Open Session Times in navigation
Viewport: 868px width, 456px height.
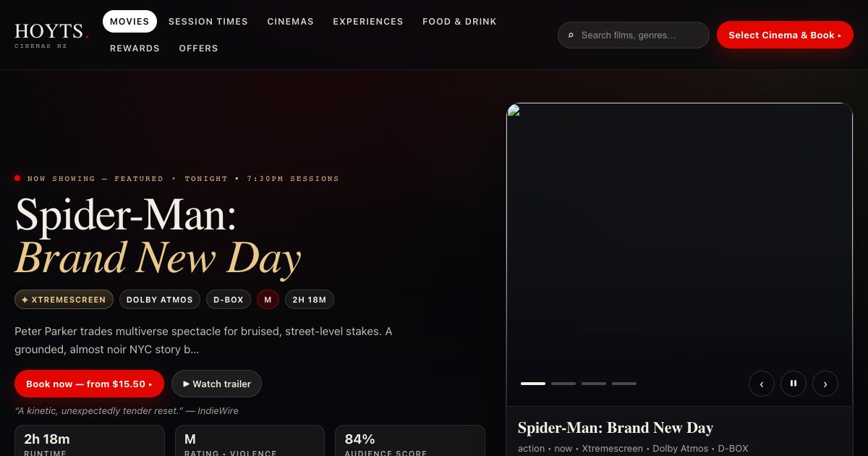pyautogui.click(x=208, y=22)
